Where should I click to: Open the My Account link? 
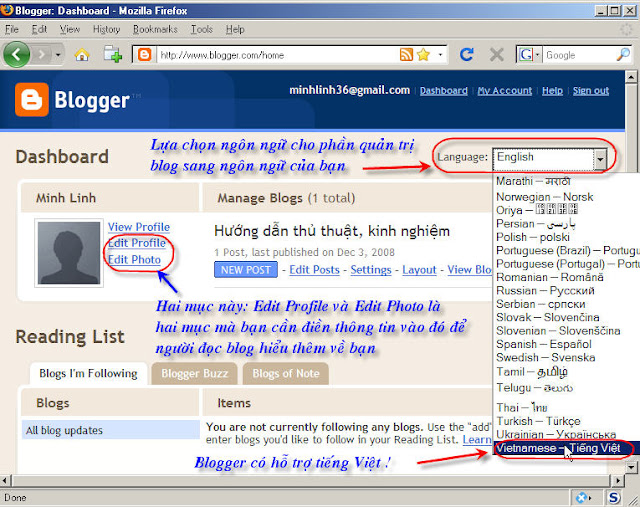click(505, 91)
